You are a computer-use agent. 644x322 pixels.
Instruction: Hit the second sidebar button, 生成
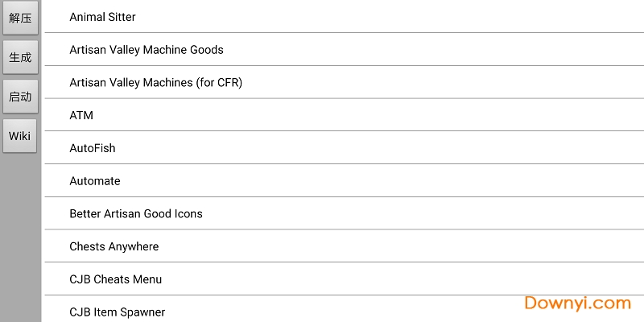coord(20,57)
